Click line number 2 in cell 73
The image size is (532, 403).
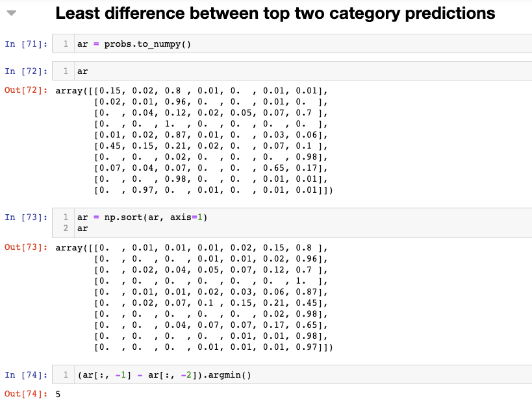[x=66, y=228]
